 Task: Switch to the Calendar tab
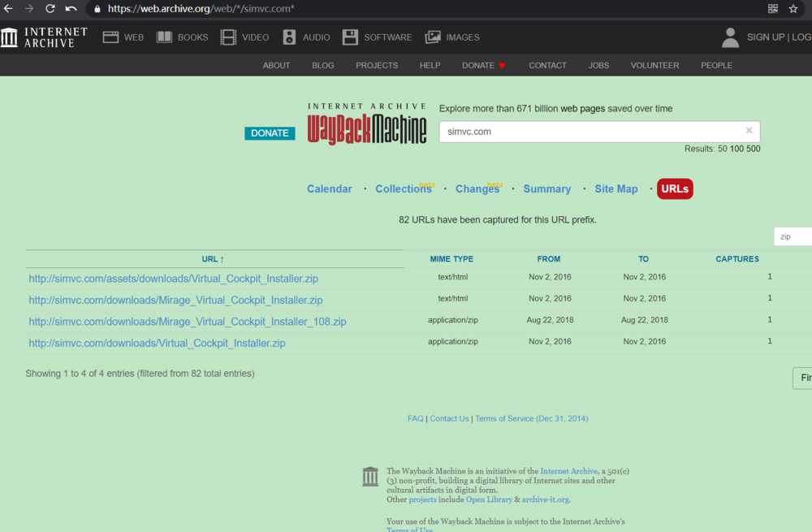pyautogui.click(x=330, y=189)
